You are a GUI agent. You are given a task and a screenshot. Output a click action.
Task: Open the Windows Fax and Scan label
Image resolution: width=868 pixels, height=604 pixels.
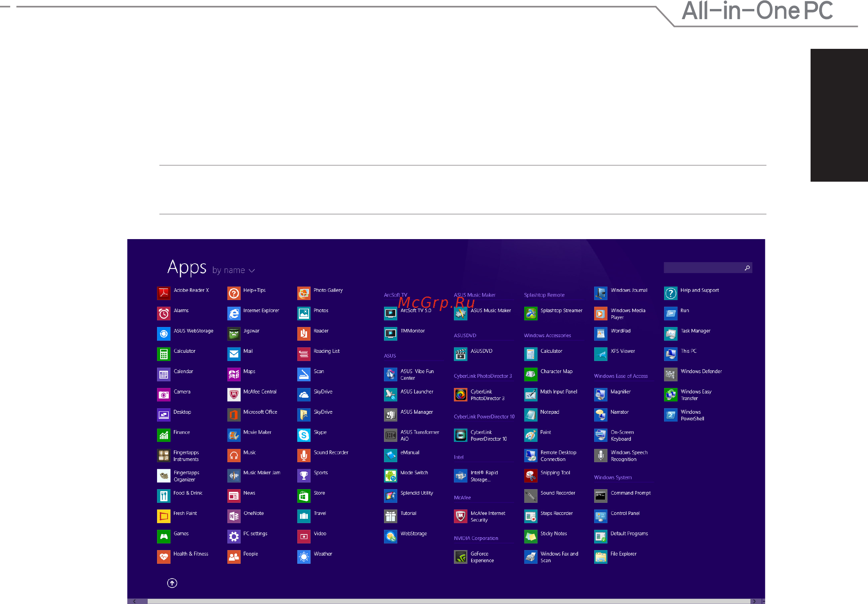[559, 557]
